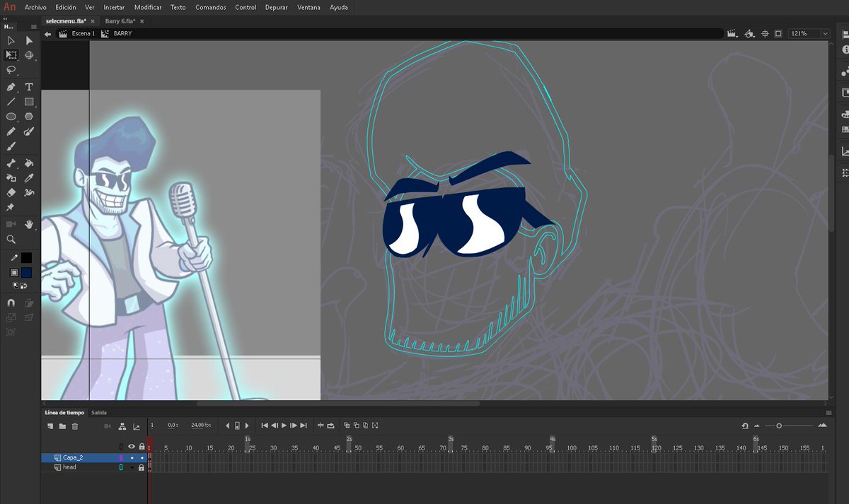
Task: Open the Modificar menu
Action: point(148,7)
